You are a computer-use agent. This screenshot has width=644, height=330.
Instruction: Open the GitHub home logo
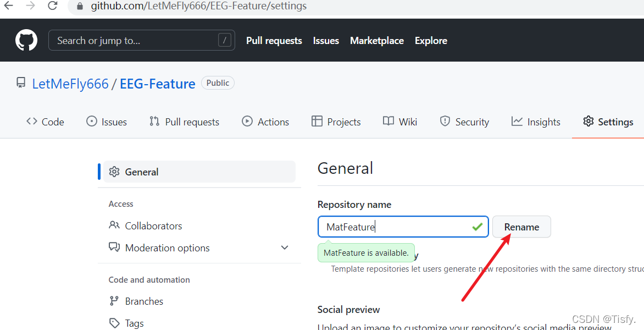coord(26,40)
